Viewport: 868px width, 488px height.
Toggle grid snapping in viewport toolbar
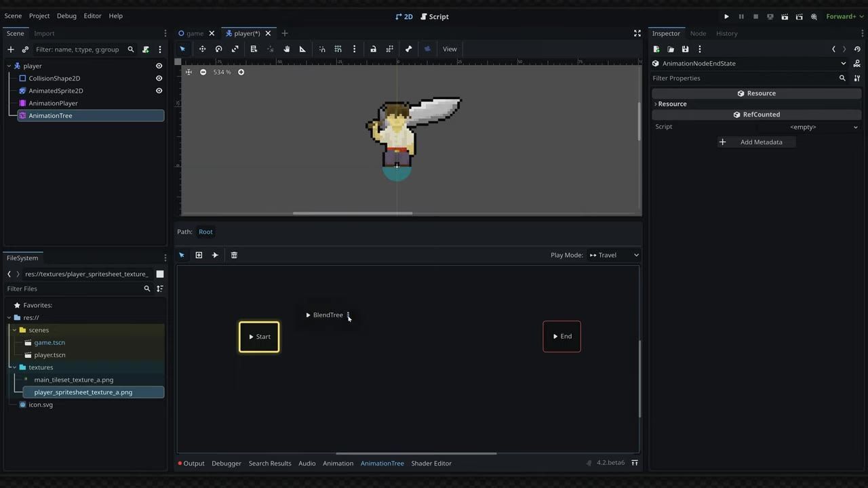point(338,49)
